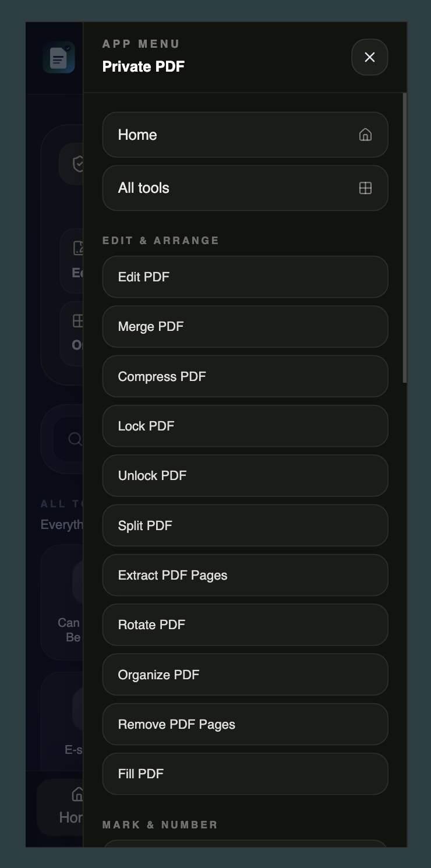Image resolution: width=431 pixels, height=868 pixels.
Task: Select Edit PDF from the menu
Action: 245,277
